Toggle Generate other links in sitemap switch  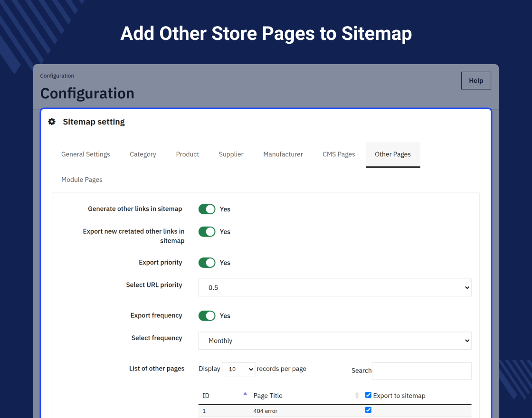pyautogui.click(x=207, y=209)
